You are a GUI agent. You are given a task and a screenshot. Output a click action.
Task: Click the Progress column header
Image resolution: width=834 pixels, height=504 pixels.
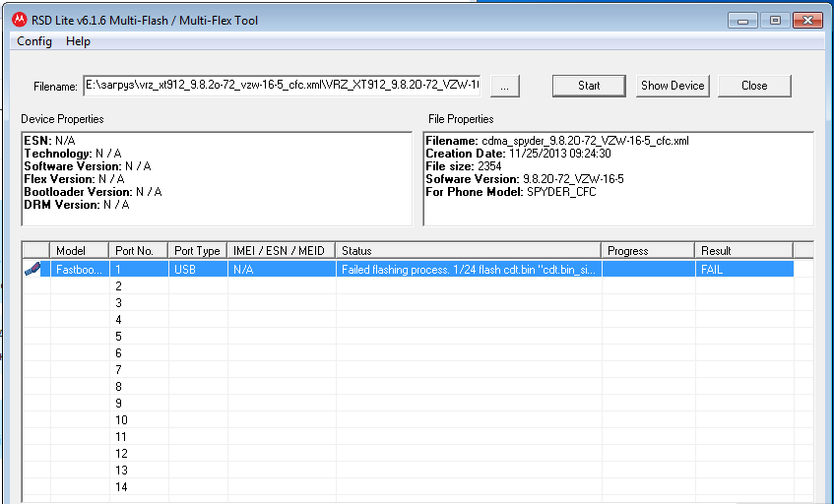[x=648, y=250]
